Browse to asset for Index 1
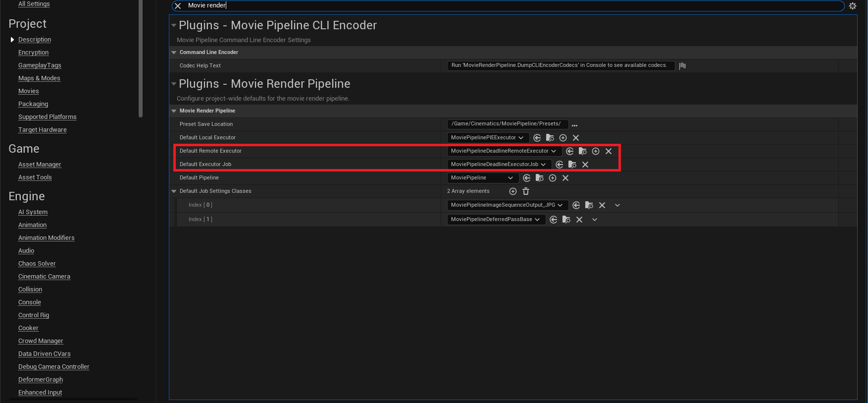The image size is (868, 403). 566,220
